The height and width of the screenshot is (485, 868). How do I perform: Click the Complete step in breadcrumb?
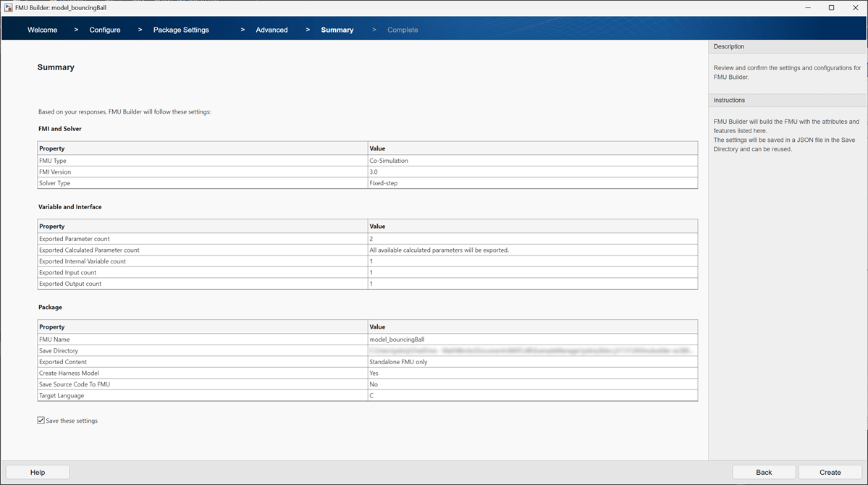(x=403, y=30)
